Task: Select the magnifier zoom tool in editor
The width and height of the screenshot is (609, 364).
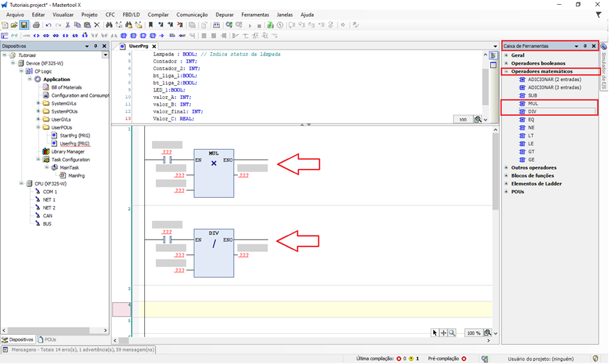Action: [452, 332]
